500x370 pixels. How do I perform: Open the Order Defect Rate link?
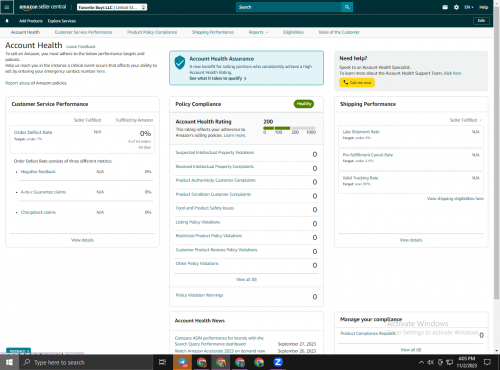[33, 132]
